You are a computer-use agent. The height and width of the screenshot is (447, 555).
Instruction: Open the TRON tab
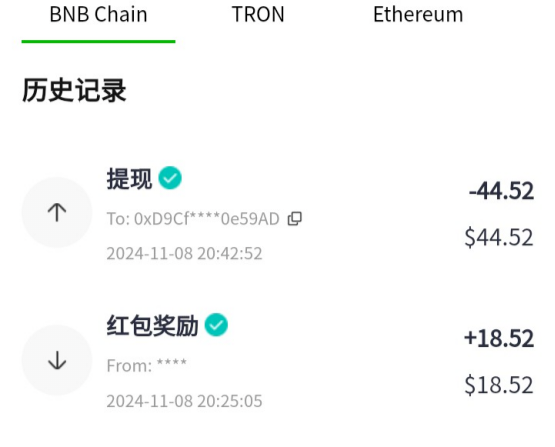[258, 15]
